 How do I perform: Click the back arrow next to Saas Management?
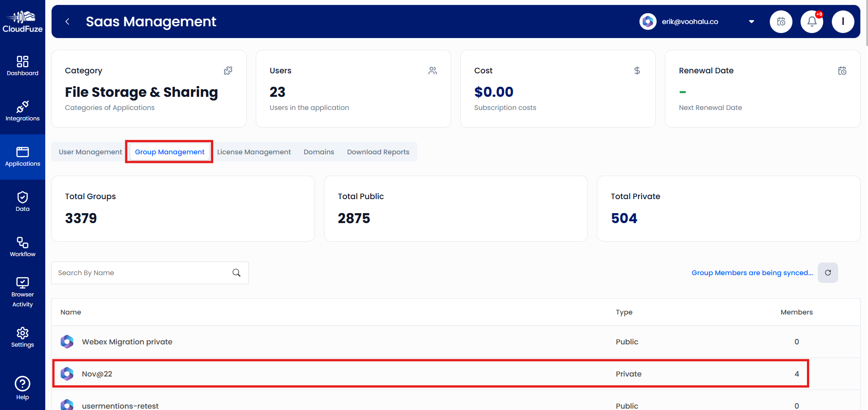[67, 21]
